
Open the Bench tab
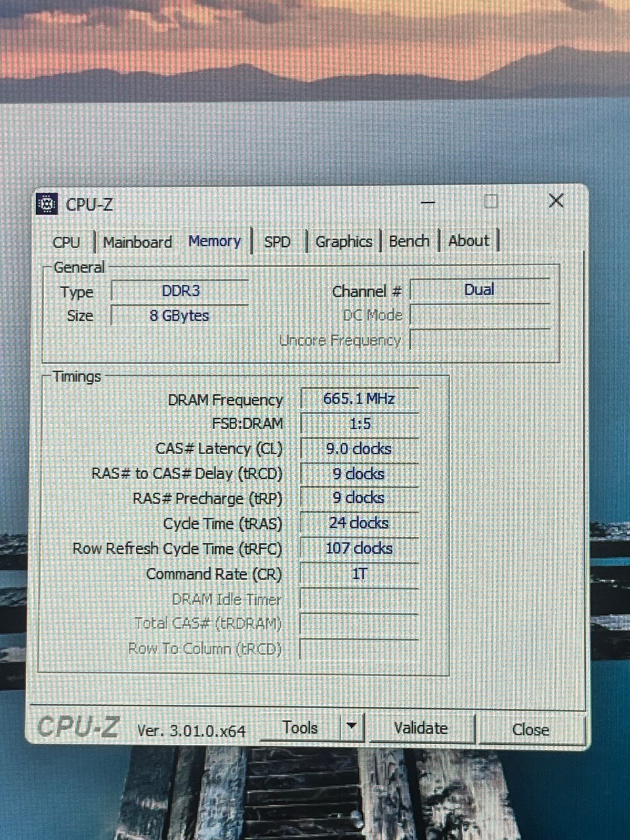(x=409, y=241)
